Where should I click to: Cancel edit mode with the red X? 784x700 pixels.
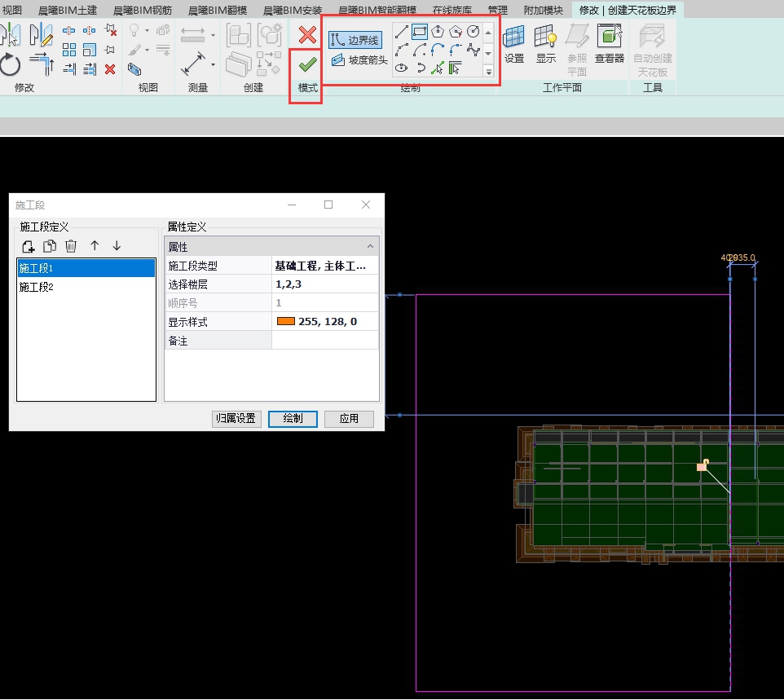coord(307,35)
